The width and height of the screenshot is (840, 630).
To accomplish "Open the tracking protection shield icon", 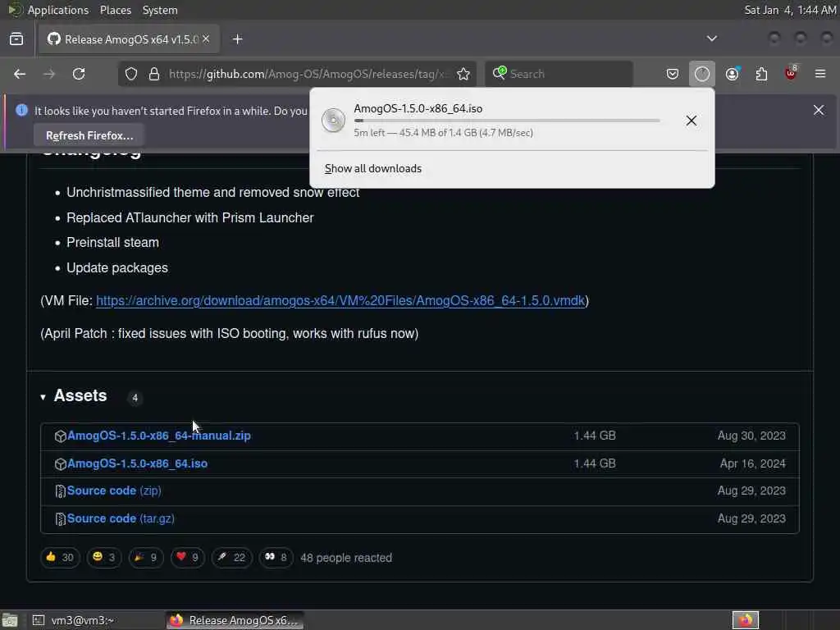I will 131,74.
